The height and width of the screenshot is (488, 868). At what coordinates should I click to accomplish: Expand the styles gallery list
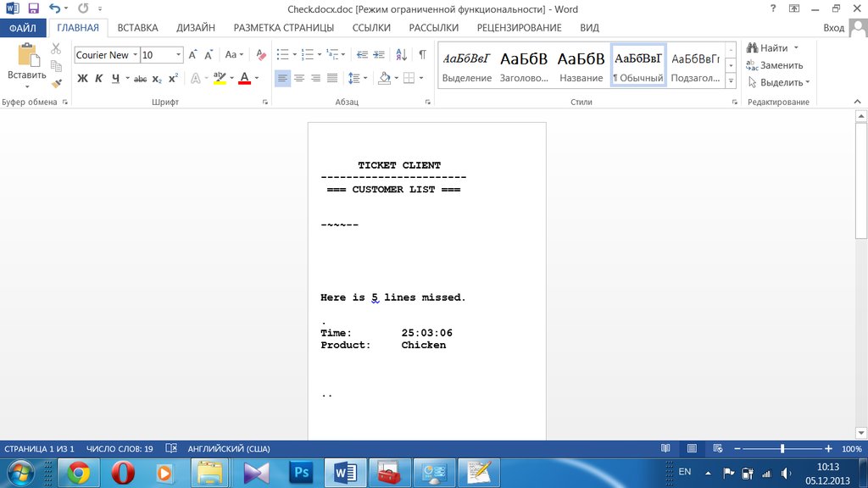coord(731,81)
